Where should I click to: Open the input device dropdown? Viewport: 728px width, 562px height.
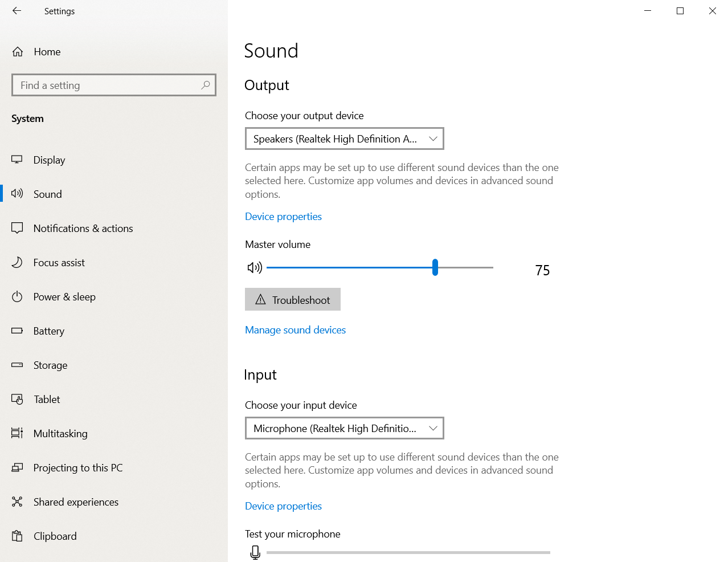point(344,428)
